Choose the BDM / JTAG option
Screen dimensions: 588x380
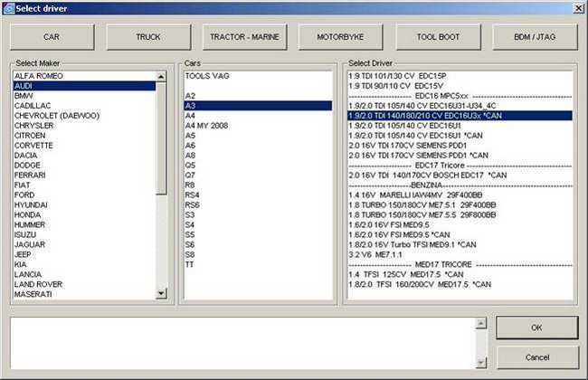click(534, 36)
